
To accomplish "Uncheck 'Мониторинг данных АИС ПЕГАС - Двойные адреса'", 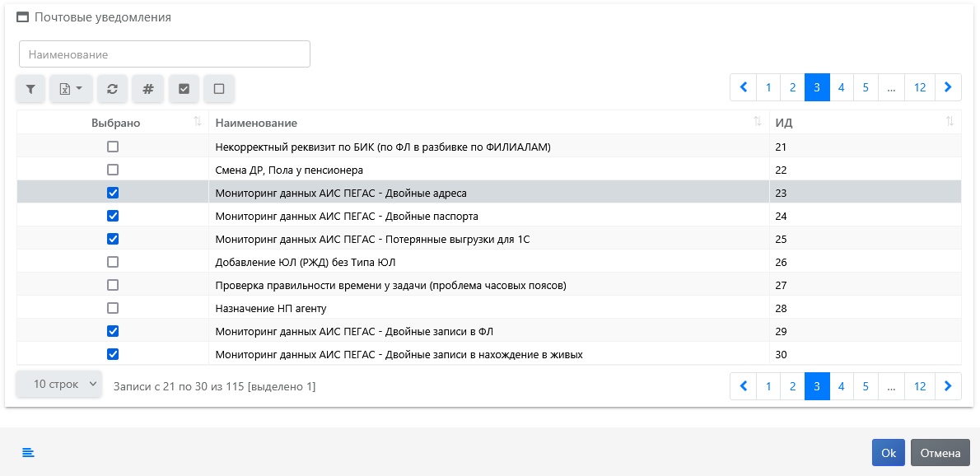I will coord(113,193).
